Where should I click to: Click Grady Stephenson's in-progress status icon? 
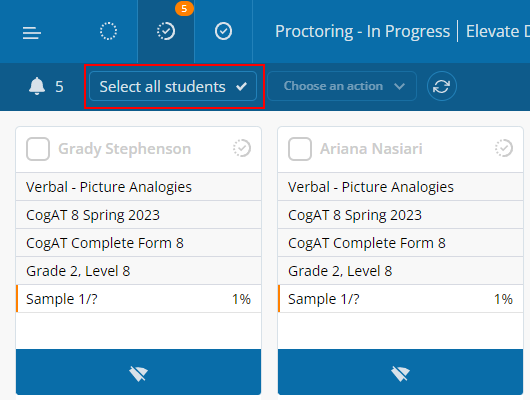pyautogui.click(x=242, y=148)
